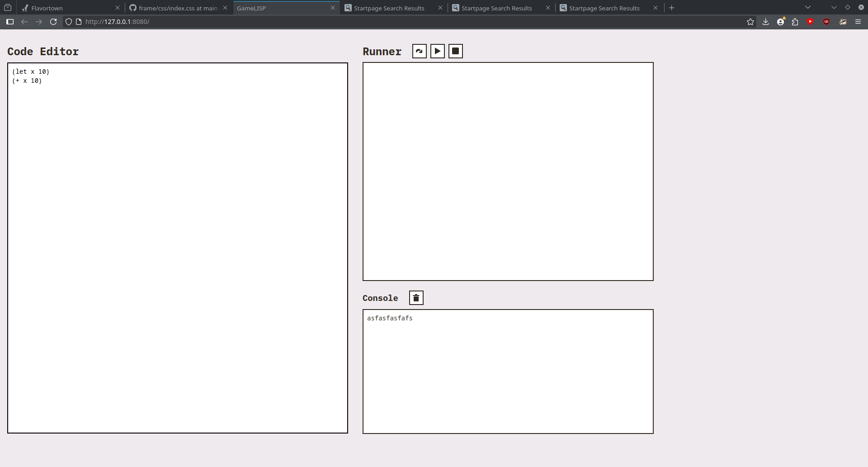Viewport: 868px width, 467px height.
Task: Open the hamburger application menu
Action: pos(858,22)
